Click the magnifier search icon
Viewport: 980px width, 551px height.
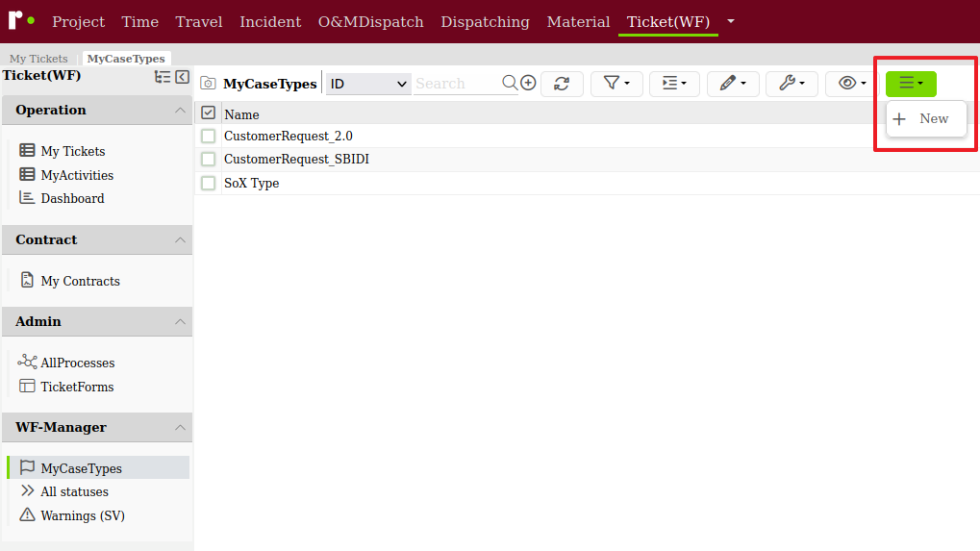(510, 83)
